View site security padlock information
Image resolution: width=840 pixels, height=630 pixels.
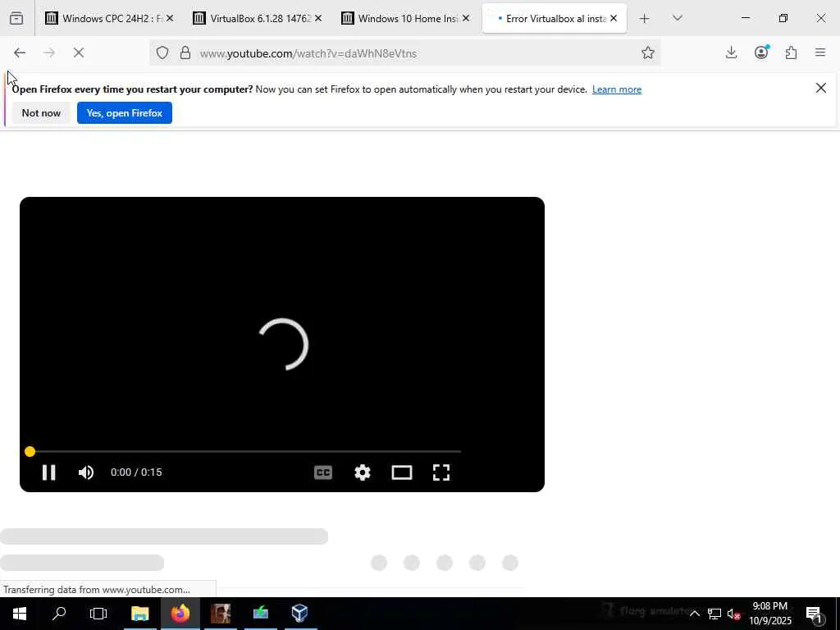[x=185, y=52]
